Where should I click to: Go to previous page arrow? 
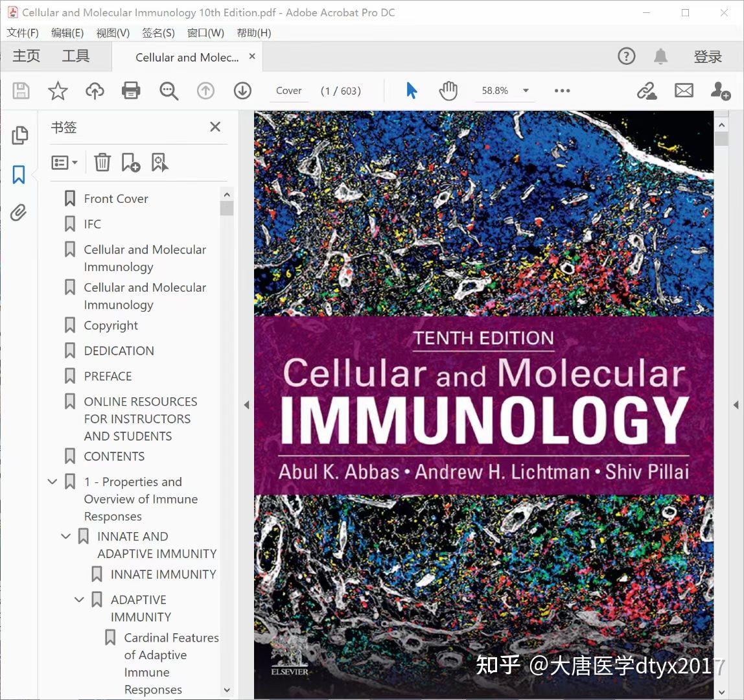[205, 90]
